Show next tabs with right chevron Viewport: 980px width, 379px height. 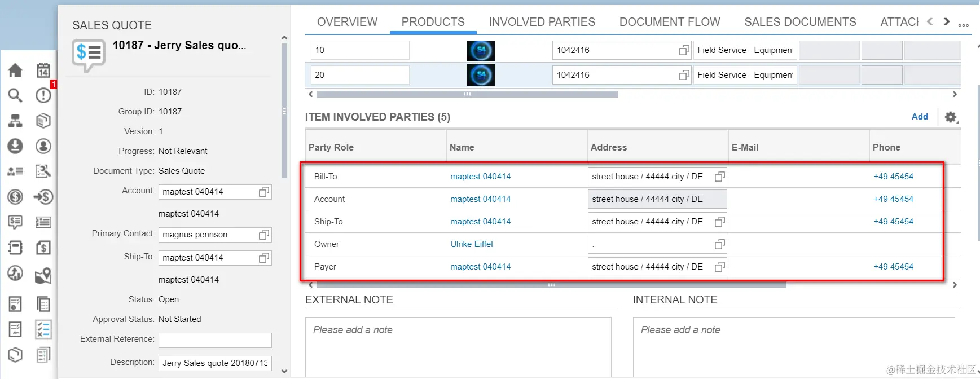(947, 21)
